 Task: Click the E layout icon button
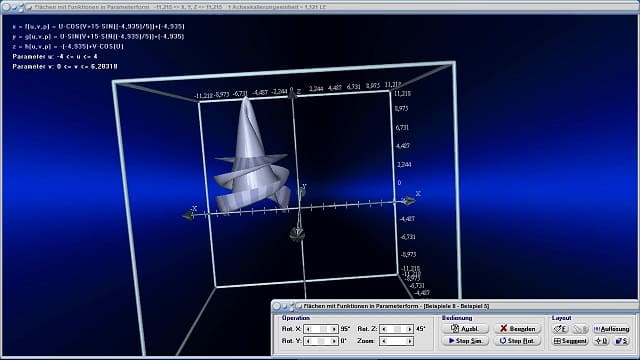(560, 329)
